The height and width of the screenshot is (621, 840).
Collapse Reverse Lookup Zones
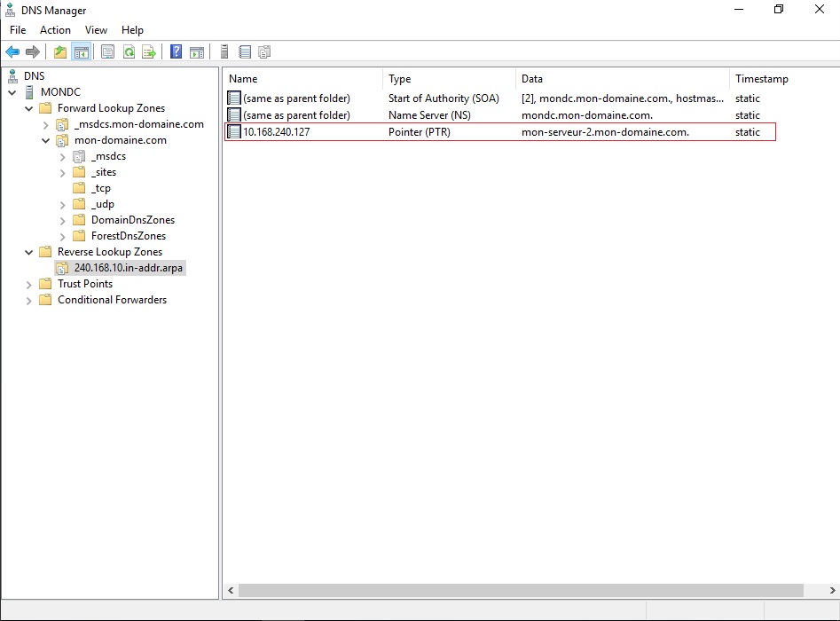pyautogui.click(x=29, y=252)
